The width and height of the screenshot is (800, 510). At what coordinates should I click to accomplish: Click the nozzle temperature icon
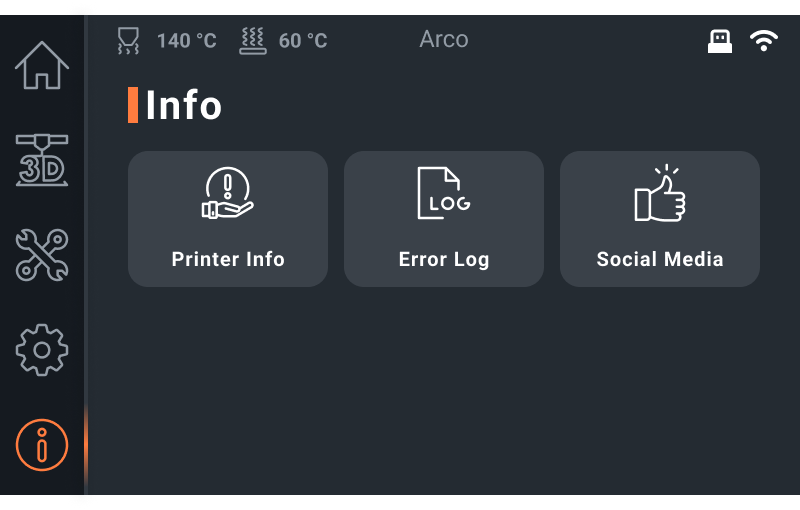click(x=128, y=40)
